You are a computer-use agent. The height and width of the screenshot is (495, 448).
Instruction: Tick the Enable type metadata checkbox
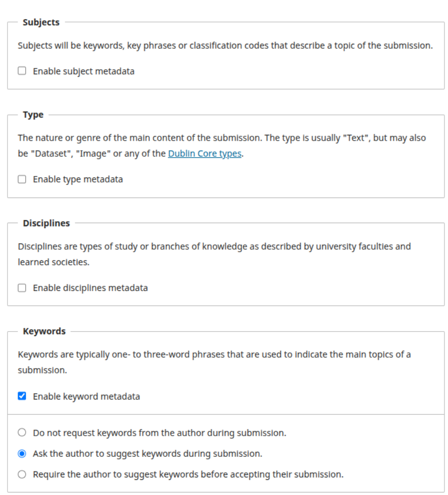click(22, 179)
